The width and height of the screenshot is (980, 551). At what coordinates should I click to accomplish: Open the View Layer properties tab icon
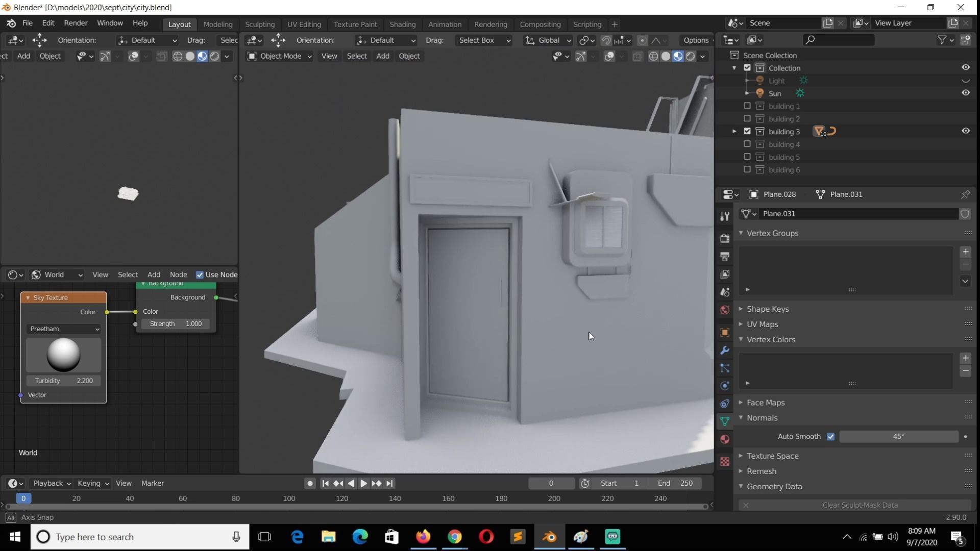coord(725,274)
